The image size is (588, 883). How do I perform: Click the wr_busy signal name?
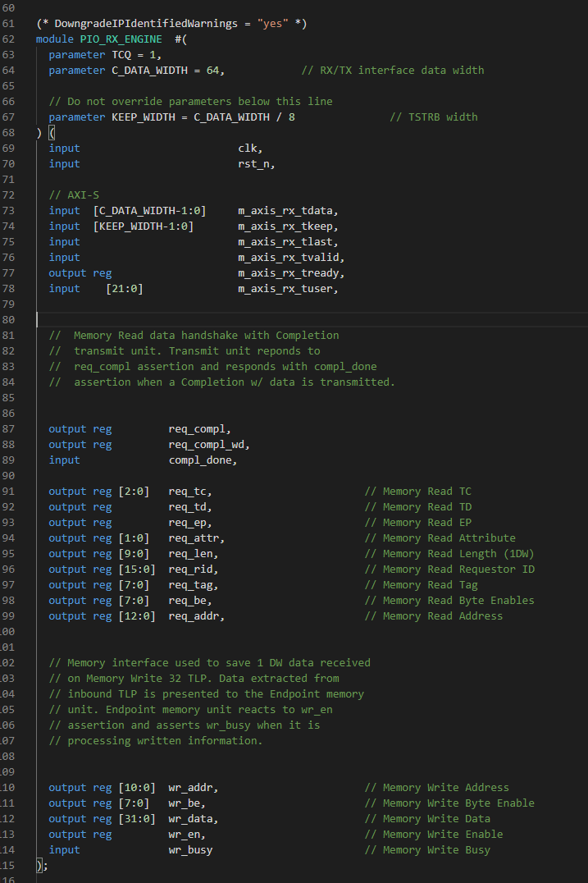point(191,850)
